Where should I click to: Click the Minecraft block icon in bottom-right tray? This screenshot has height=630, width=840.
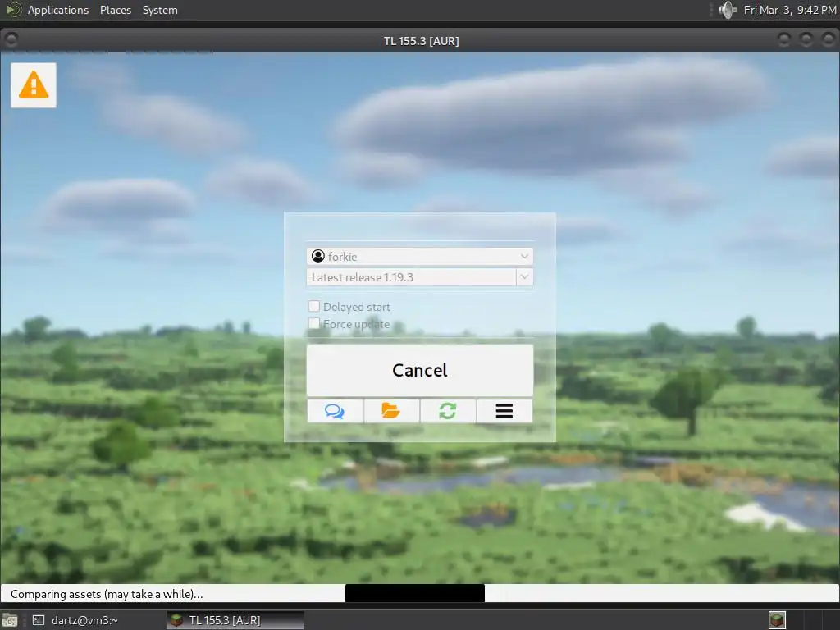777,620
